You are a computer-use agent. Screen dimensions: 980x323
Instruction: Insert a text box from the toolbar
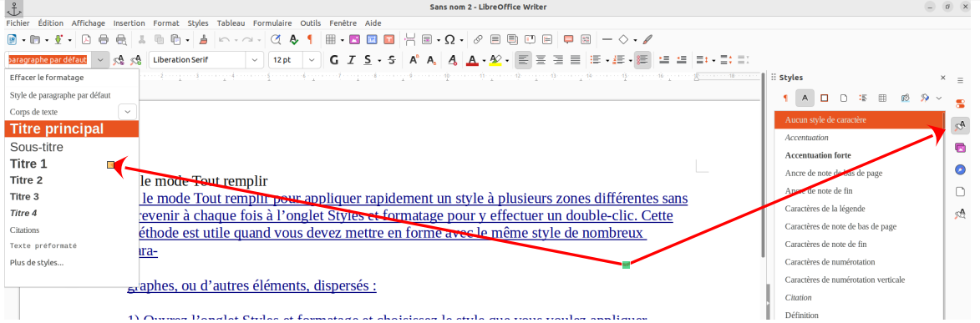388,39
